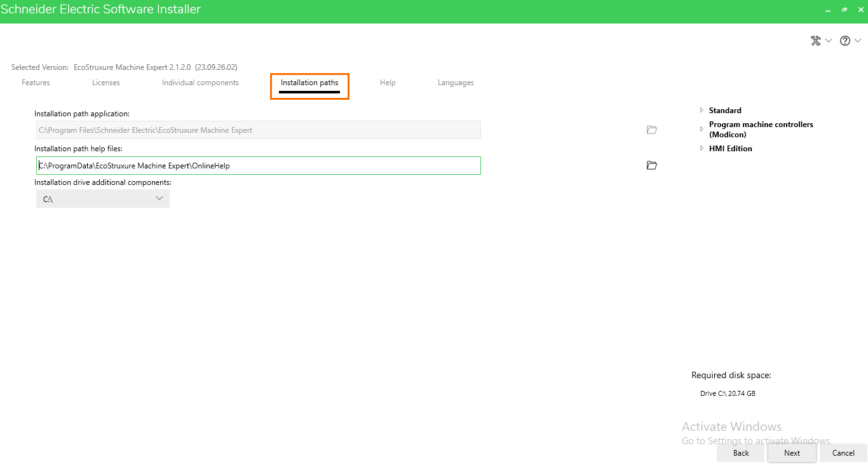Select the Standard label in tree
The width and height of the screenshot is (868, 469).
tap(725, 111)
